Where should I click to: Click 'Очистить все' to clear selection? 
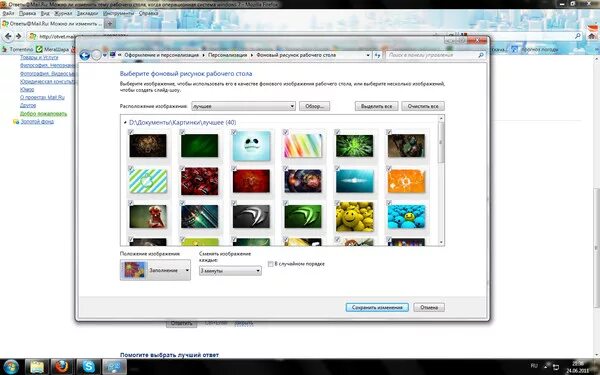tap(423, 106)
